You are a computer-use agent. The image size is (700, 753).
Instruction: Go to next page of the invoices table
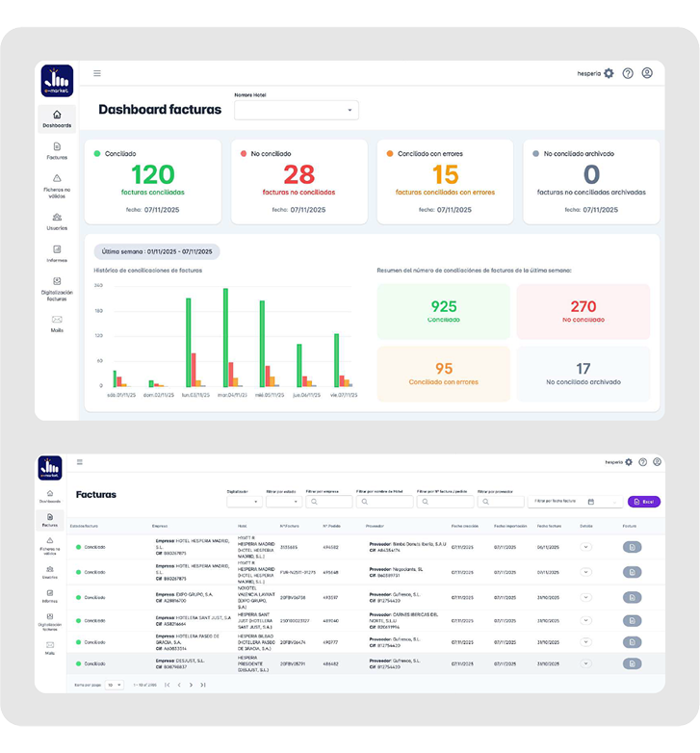click(x=191, y=685)
